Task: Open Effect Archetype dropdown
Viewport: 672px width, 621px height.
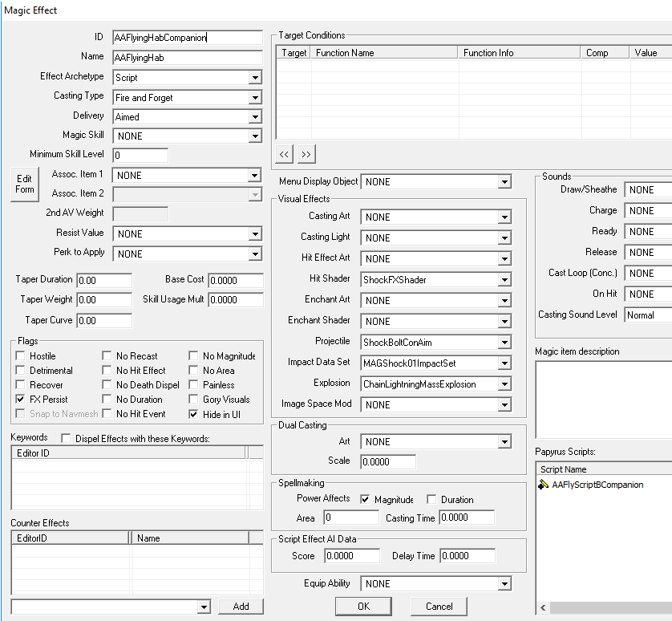Action: click(255, 78)
